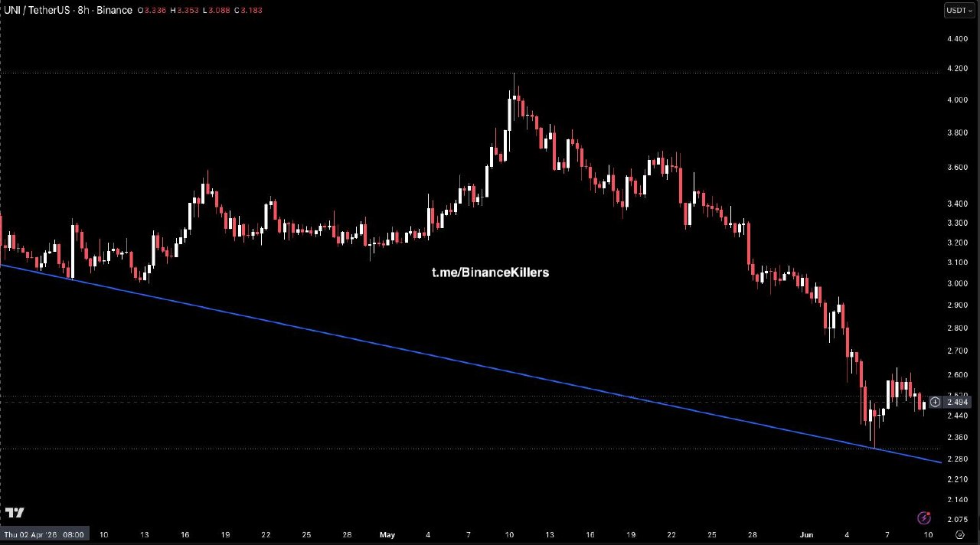Click the 3.800 price axis label
Image resolution: width=980 pixels, height=545 pixels.
coord(957,133)
